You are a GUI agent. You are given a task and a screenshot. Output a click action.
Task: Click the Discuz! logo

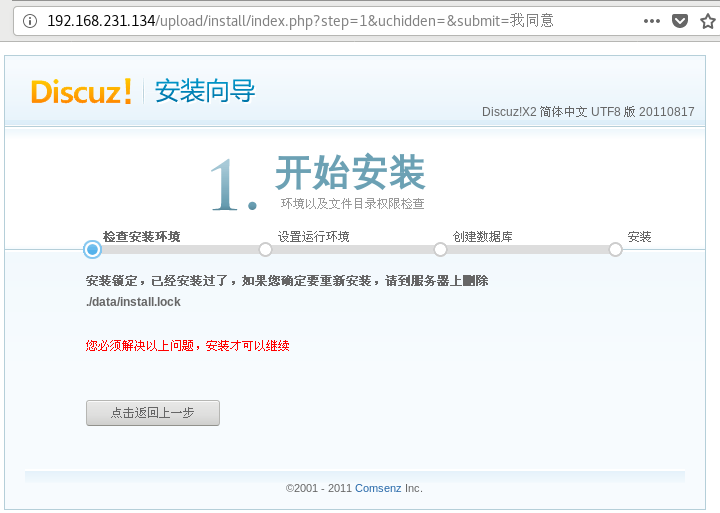pyautogui.click(x=81, y=91)
